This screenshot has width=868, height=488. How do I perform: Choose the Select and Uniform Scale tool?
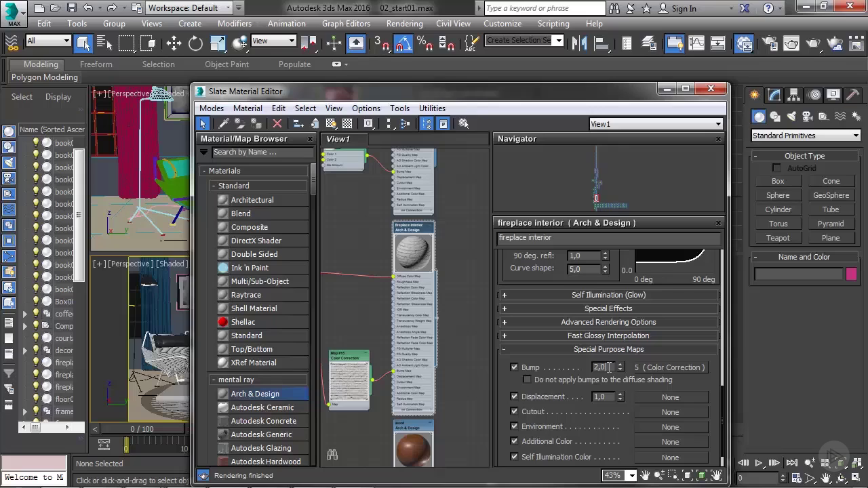pos(218,43)
